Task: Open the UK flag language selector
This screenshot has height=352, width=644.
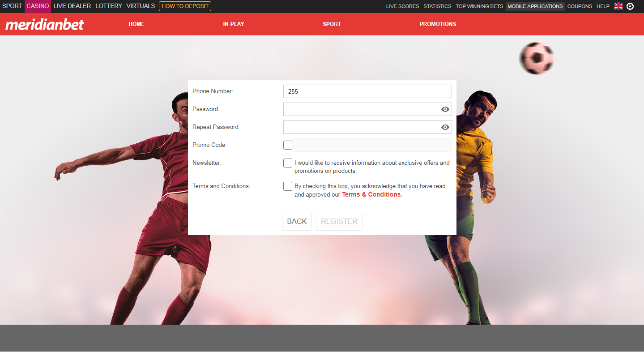Action: pos(618,6)
